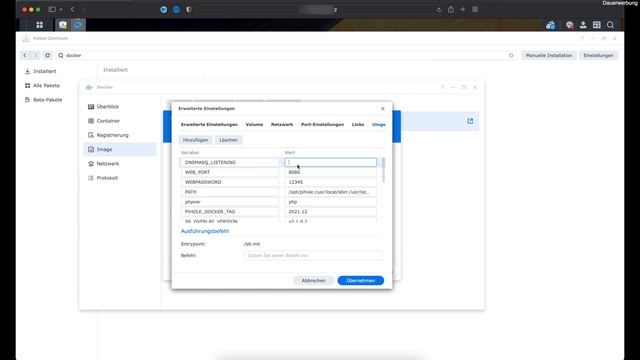Image resolution: width=640 pixels, height=360 pixels.
Task: Select Alle Pakete in sidebar
Action: (x=46, y=85)
